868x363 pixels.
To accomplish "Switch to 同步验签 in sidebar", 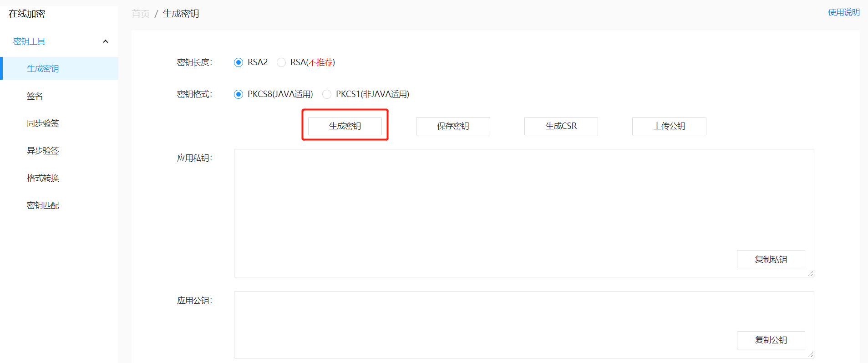I will (43, 123).
